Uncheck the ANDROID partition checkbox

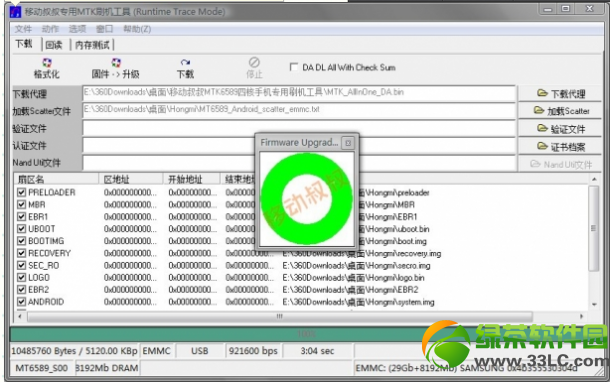21,302
